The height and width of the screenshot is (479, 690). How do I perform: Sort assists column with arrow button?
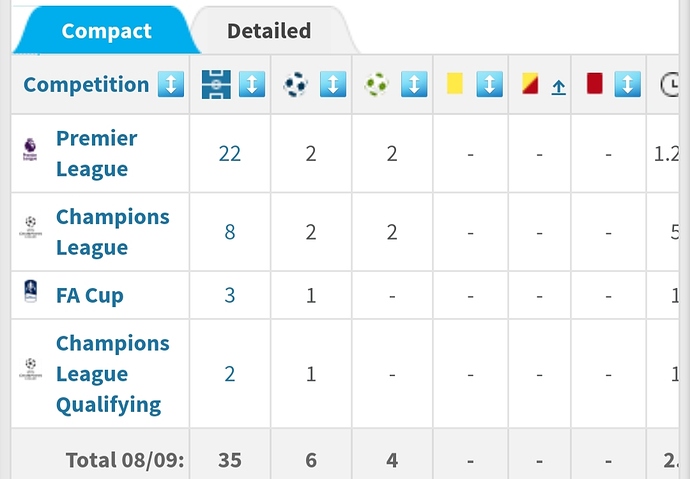(414, 84)
